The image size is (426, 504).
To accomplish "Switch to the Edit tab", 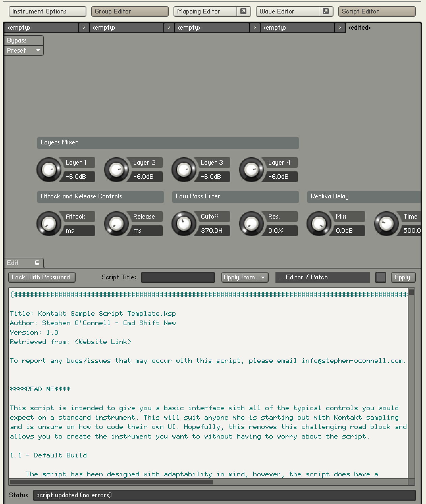I will tap(14, 262).
